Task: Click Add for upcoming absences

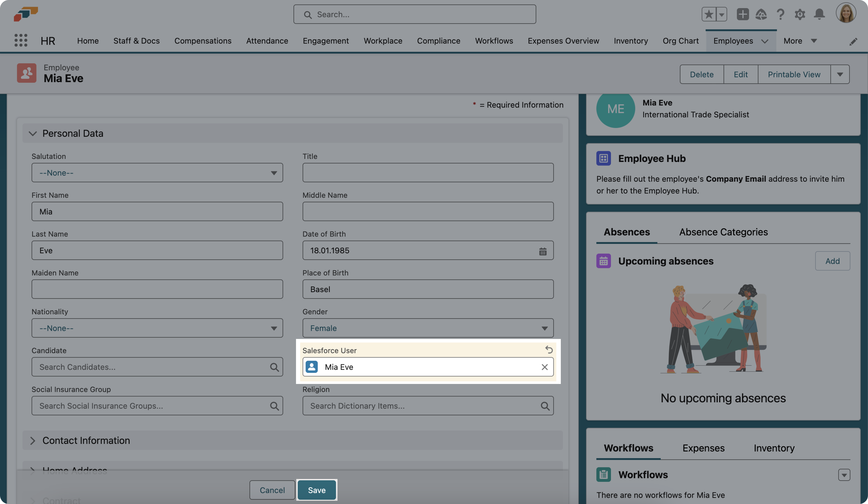Action: (x=832, y=261)
